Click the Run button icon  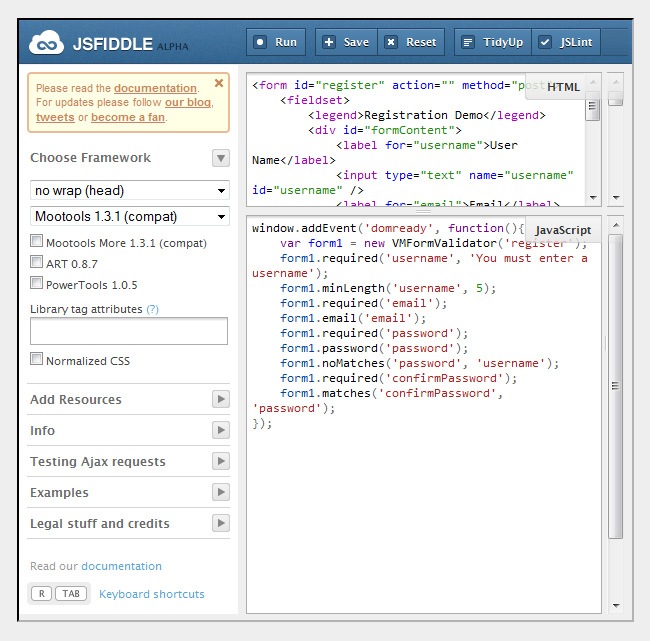coord(261,42)
